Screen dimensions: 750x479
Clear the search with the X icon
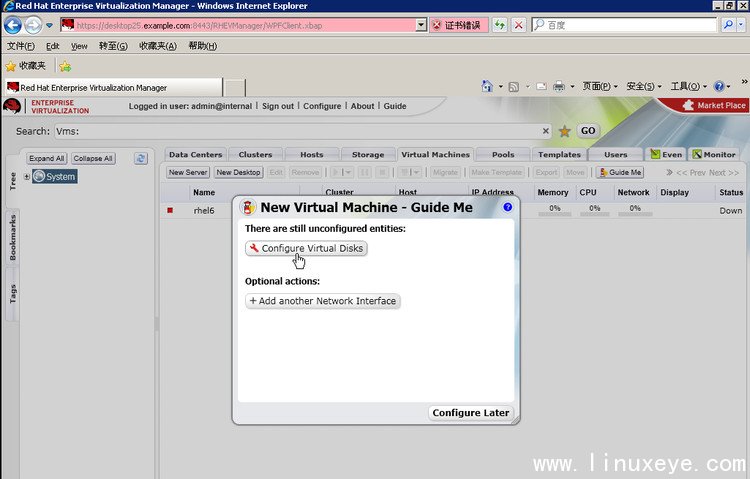pyautogui.click(x=545, y=131)
